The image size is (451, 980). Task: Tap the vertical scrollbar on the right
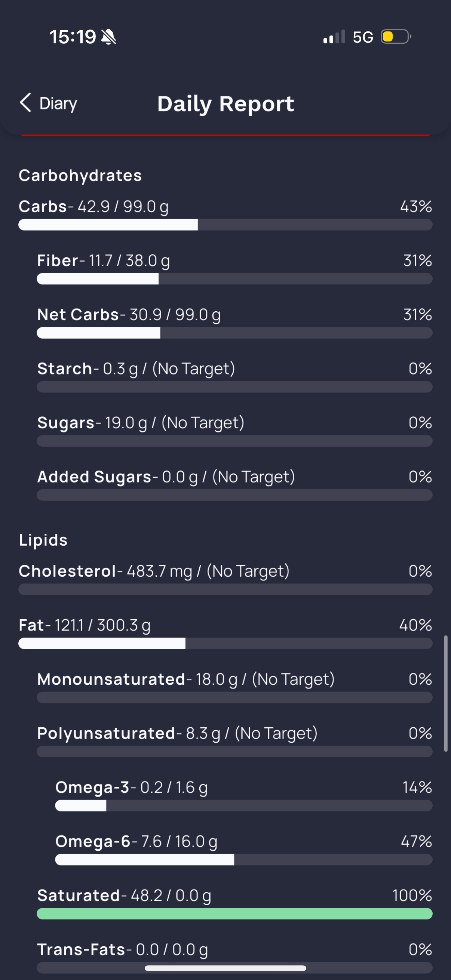pyautogui.click(x=446, y=694)
